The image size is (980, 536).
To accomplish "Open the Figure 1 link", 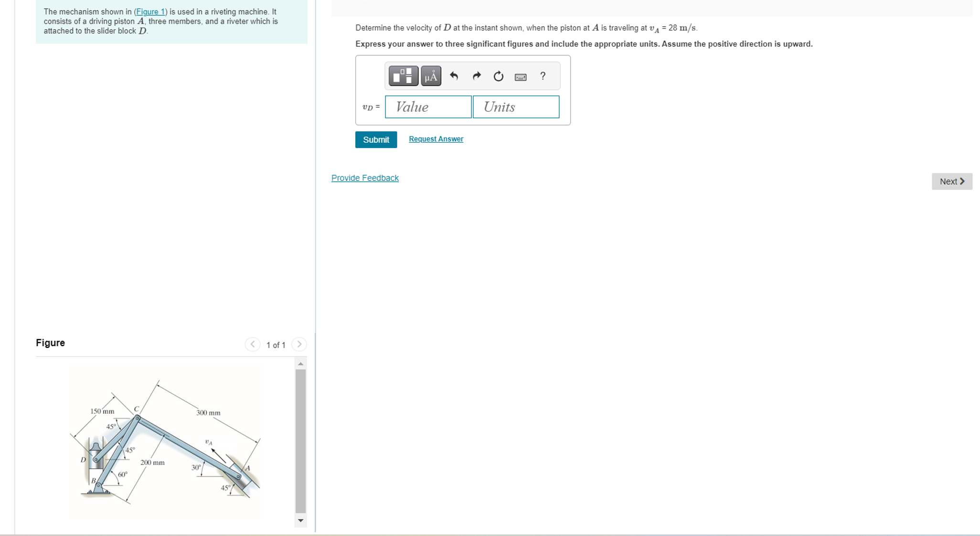I will pyautogui.click(x=150, y=11).
